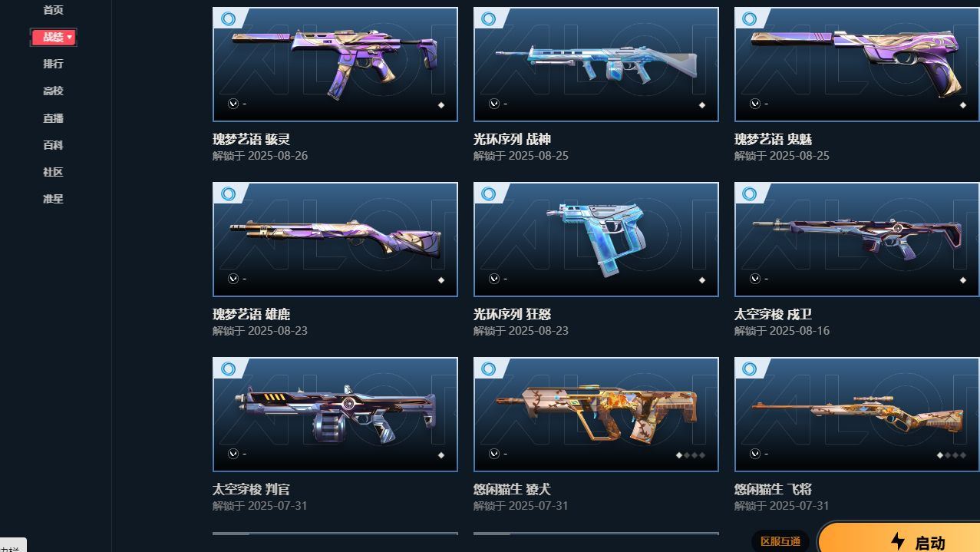The width and height of the screenshot is (980, 552).
Task: Click Valorant emblem icon on 光环序列 狂怒 card
Action: (x=494, y=279)
